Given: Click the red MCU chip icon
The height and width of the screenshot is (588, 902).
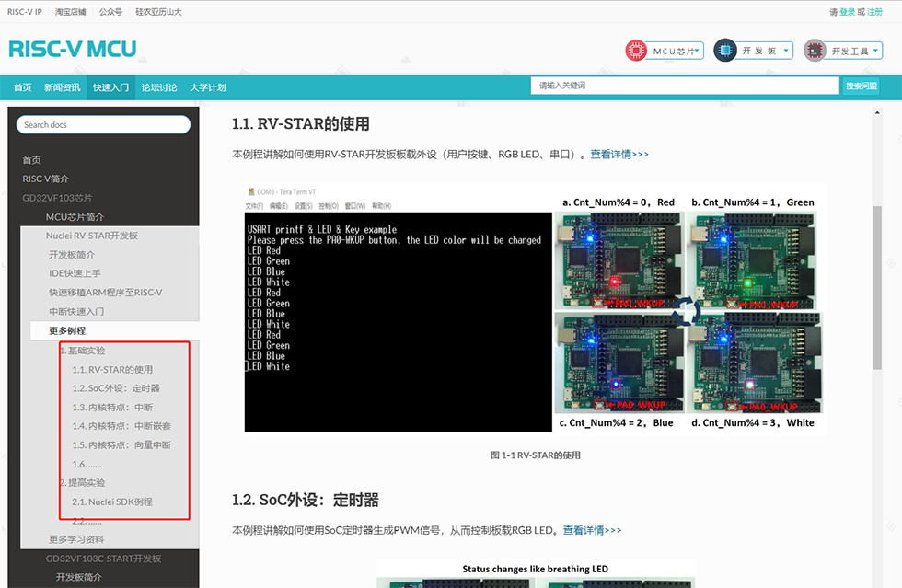Looking at the screenshot, I should click(636, 51).
